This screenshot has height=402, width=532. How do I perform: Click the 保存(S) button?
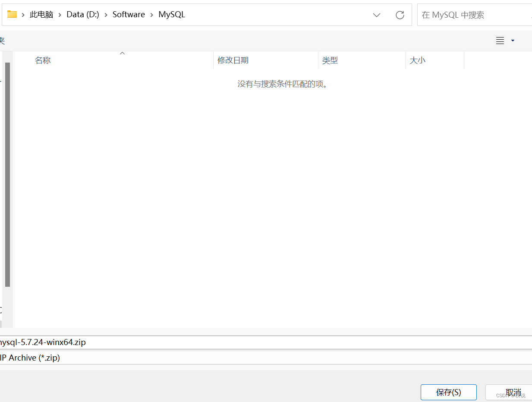point(449,392)
